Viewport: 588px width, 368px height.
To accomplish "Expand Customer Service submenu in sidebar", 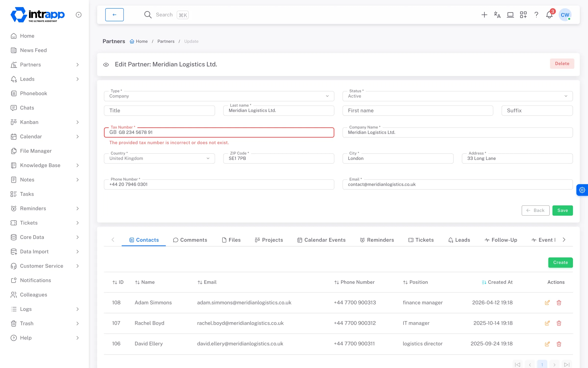I will click(x=77, y=266).
